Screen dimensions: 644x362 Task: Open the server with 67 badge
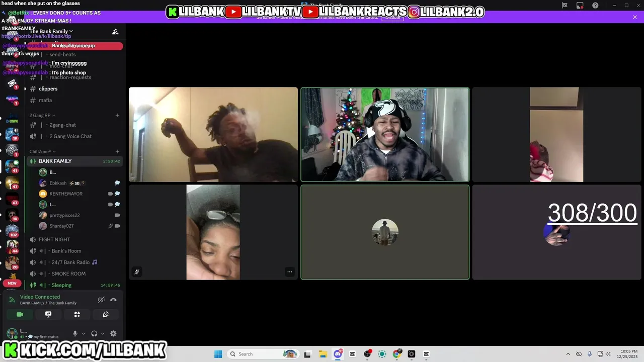pyautogui.click(x=12, y=198)
